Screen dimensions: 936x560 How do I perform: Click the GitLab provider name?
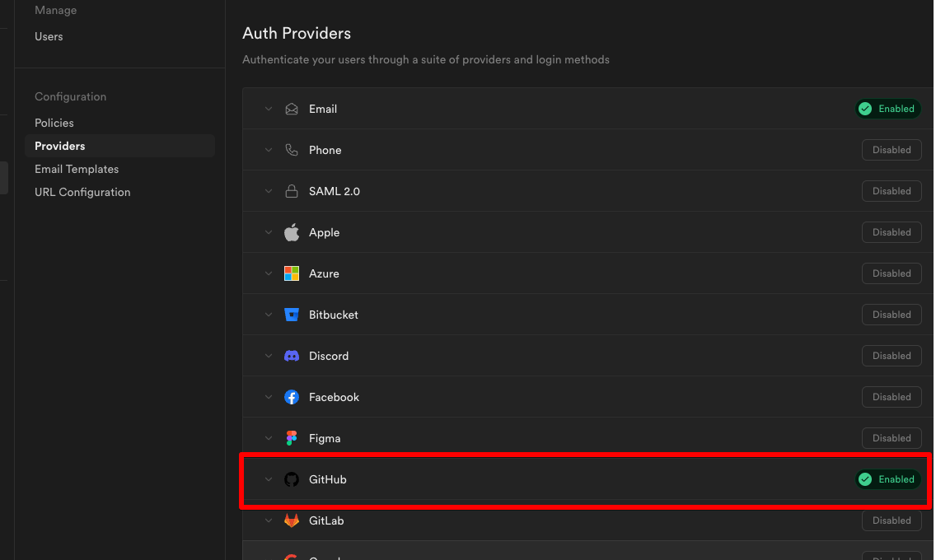(326, 520)
